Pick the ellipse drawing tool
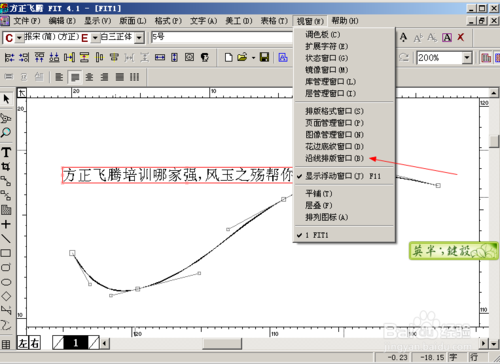This screenshot has width=500, height=364. [6, 282]
